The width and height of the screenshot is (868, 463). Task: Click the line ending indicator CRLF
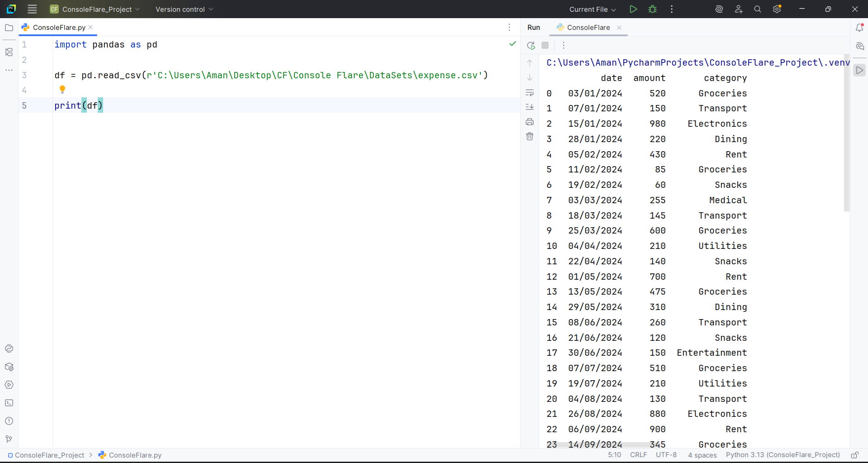tap(638, 455)
